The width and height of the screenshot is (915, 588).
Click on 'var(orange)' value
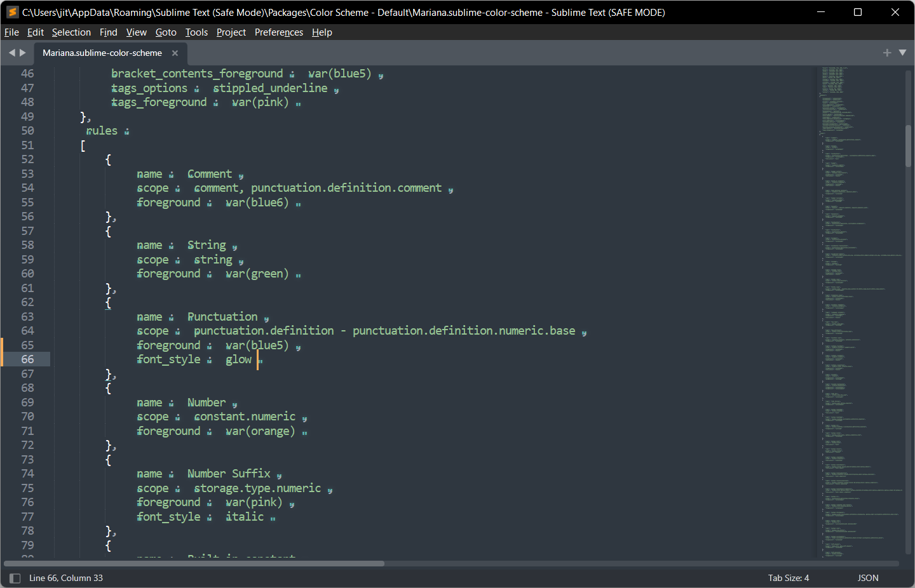pyautogui.click(x=260, y=431)
